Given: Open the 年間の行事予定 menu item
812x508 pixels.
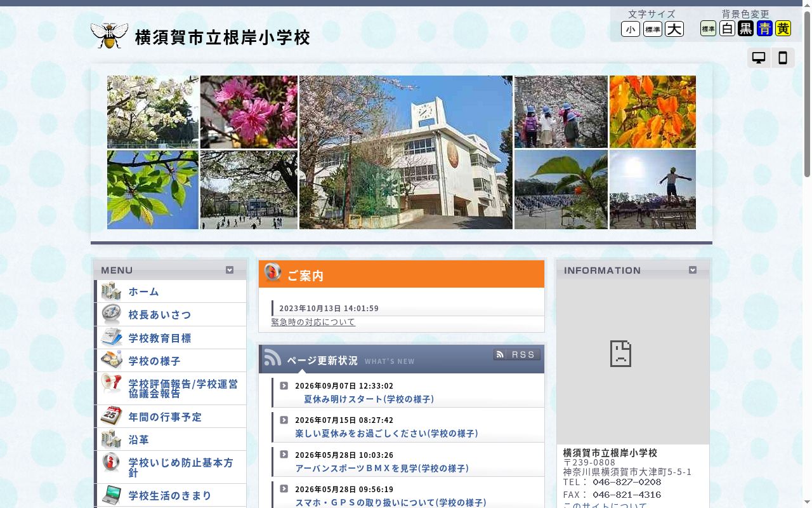Looking at the screenshot, I should click(171, 417).
